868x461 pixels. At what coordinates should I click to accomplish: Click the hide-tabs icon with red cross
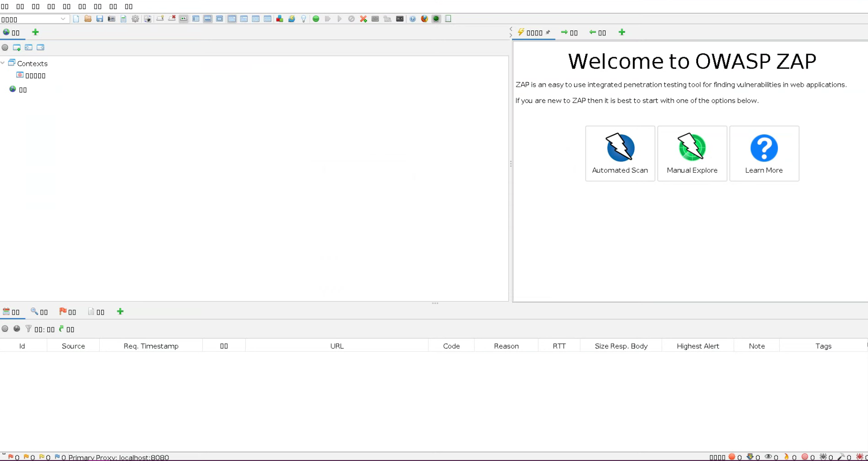(x=172, y=19)
